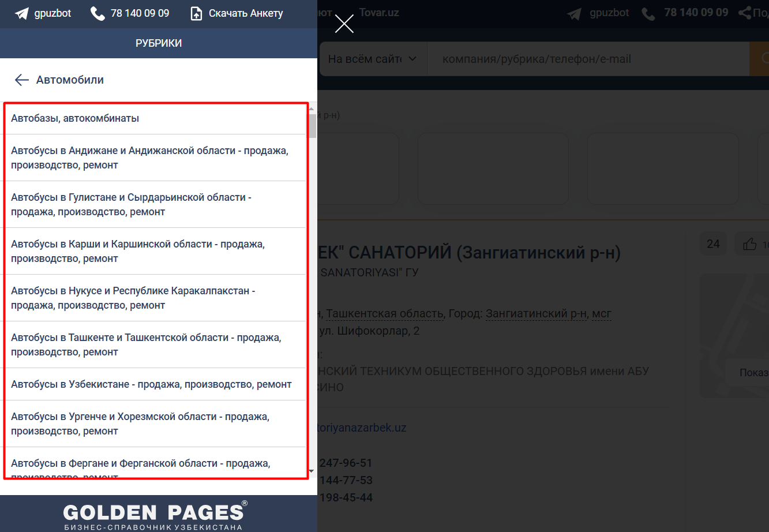
Task: Click the Автомобили category title
Action: click(70, 80)
